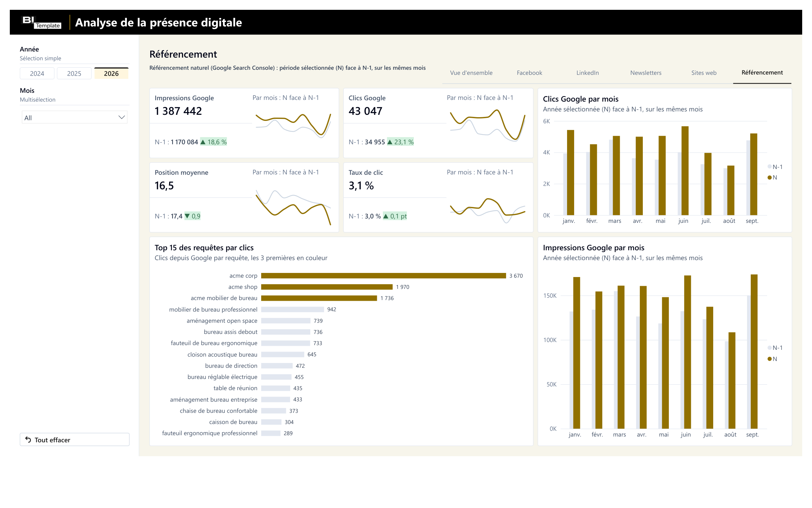Image resolution: width=812 pixels, height=508 pixels.
Task: Click the Tout effacer button
Action: click(x=74, y=440)
